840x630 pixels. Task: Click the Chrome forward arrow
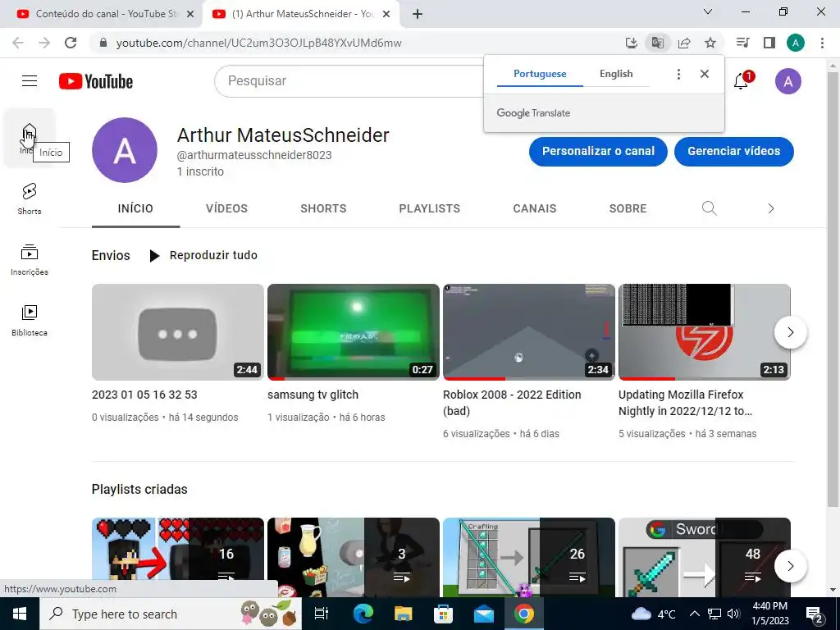pyautogui.click(x=44, y=43)
